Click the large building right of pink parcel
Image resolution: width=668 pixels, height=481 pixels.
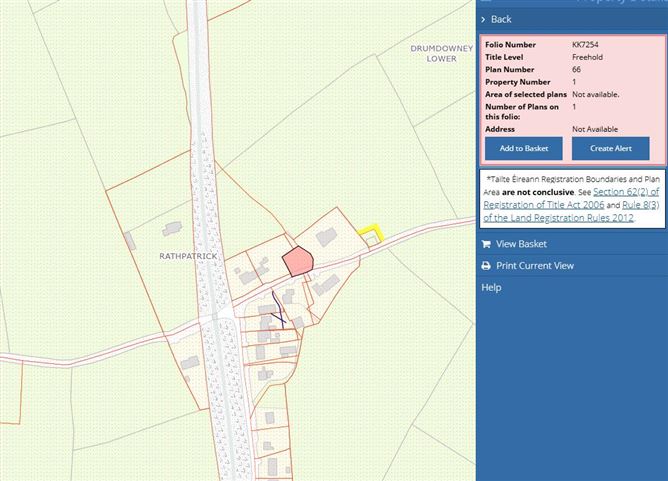tap(326, 236)
